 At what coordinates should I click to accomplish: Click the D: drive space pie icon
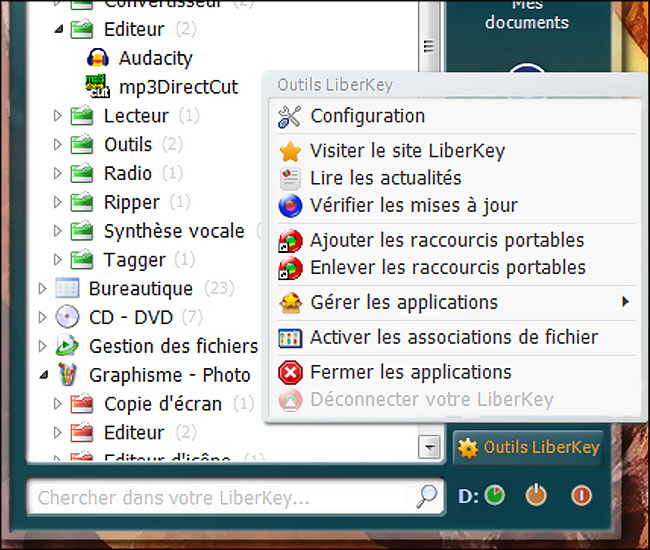[495, 495]
